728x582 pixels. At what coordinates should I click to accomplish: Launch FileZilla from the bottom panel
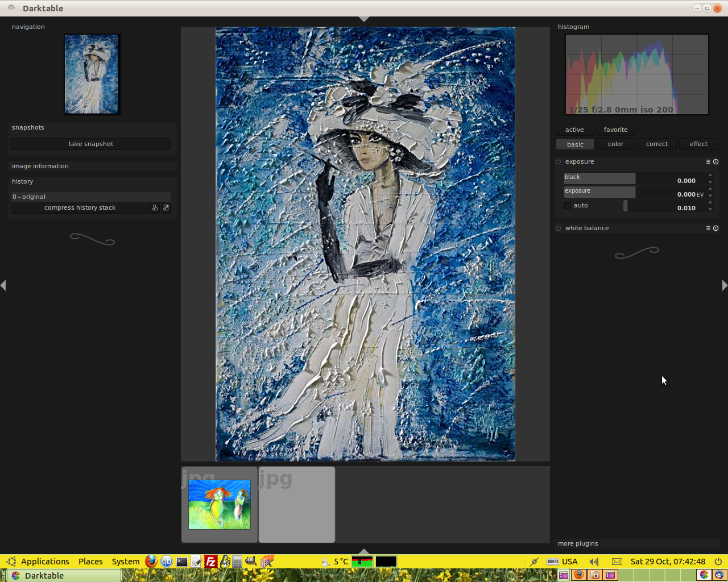coord(211,562)
